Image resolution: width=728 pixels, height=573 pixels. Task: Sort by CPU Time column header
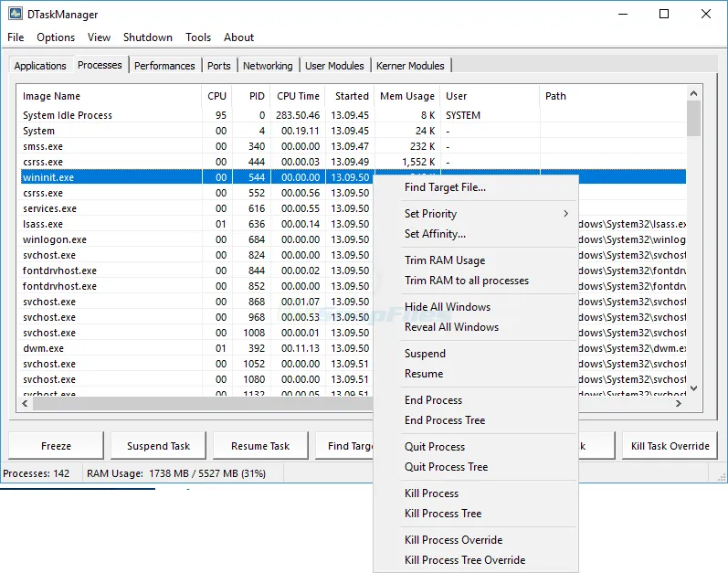coord(298,96)
